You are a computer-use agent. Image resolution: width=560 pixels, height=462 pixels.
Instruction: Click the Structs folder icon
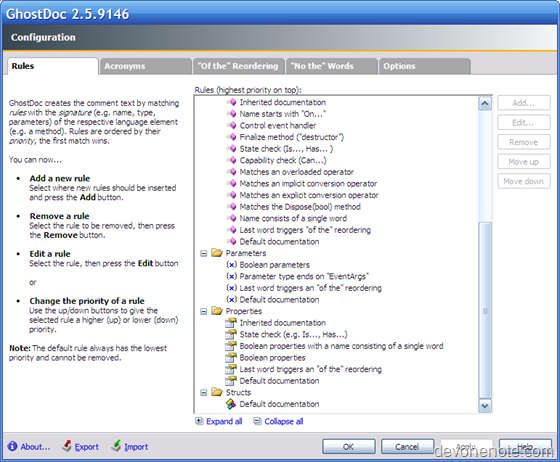217,392
